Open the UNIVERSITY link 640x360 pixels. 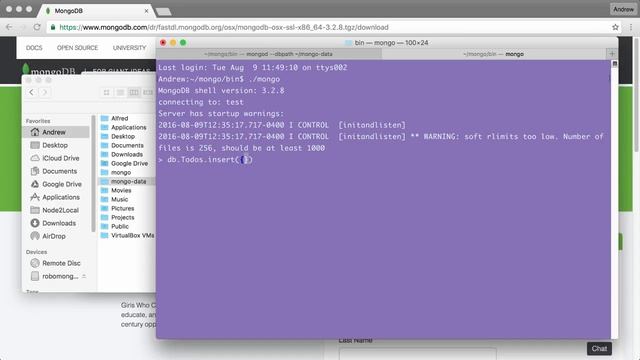click(129, 48)
